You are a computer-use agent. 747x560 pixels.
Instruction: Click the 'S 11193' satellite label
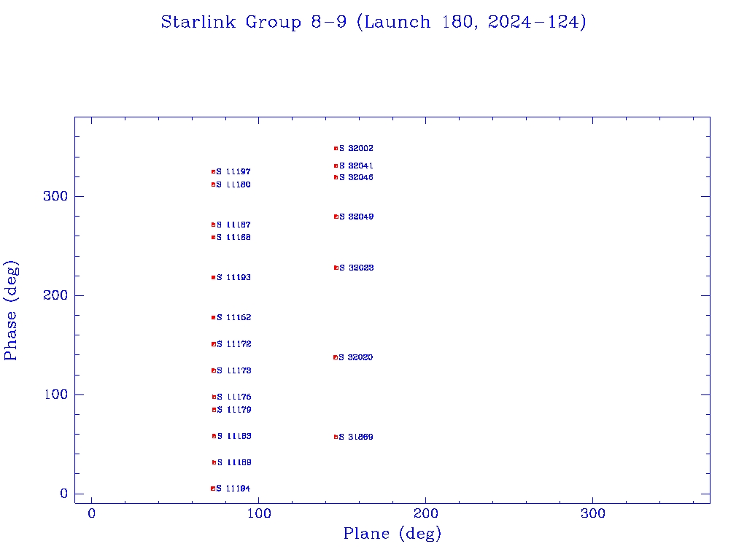click(233, 277)
